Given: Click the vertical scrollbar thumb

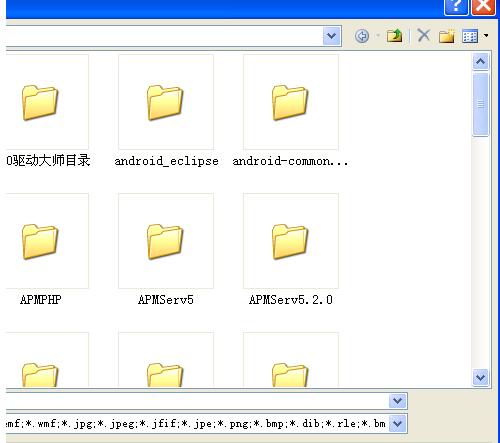Looking at the screenshot, I should click(x=480, y=104).
